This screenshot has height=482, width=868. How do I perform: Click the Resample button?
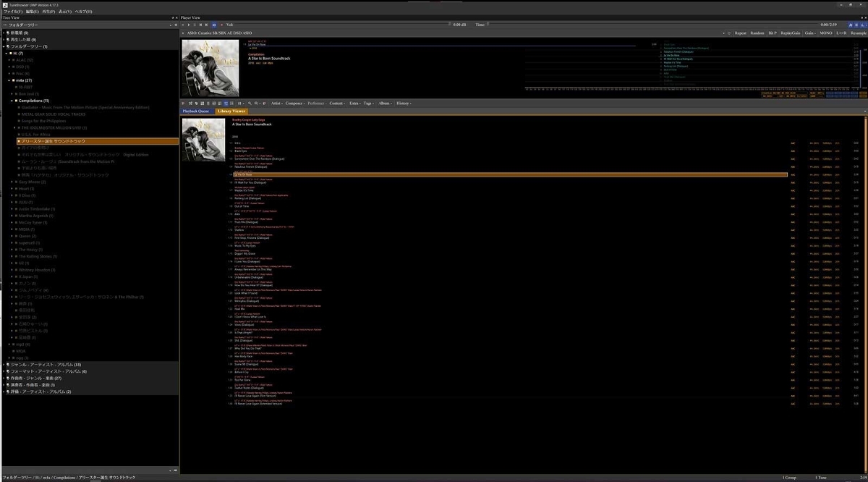(859, 33)
